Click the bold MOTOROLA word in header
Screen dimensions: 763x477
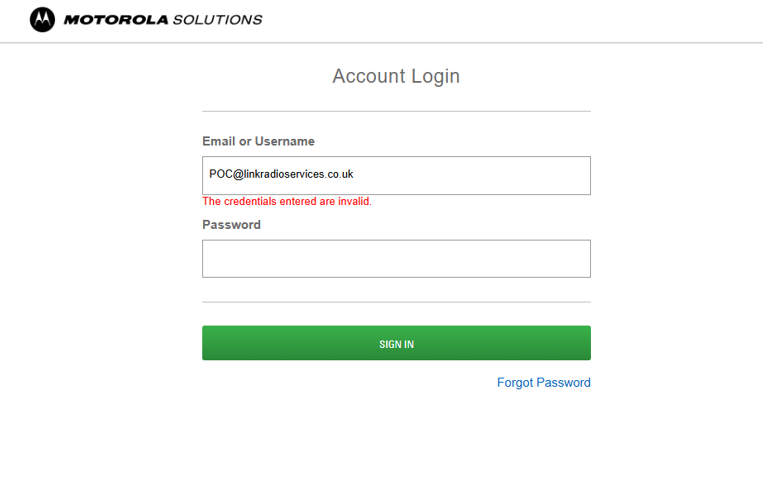click(116, 20)
